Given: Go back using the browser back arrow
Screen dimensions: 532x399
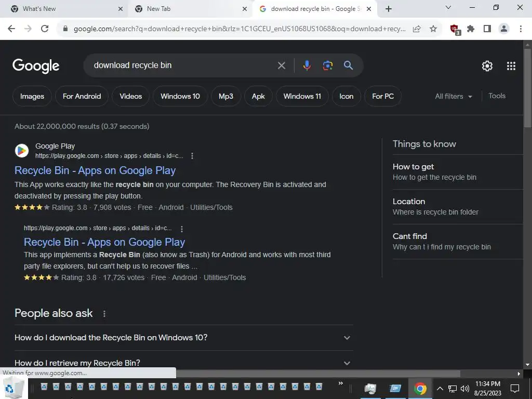Looking at the screenshot, I should pos(11,29).
